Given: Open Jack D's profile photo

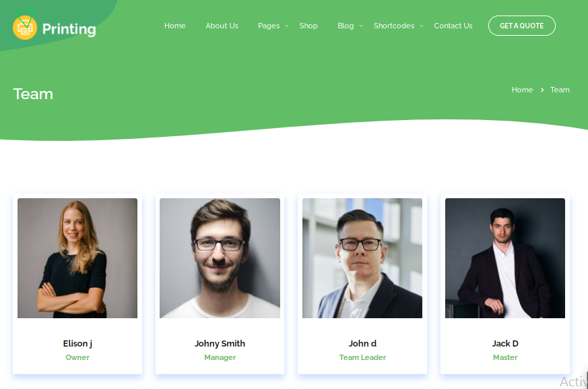Looking at the screenshot, I should (504, 258).
